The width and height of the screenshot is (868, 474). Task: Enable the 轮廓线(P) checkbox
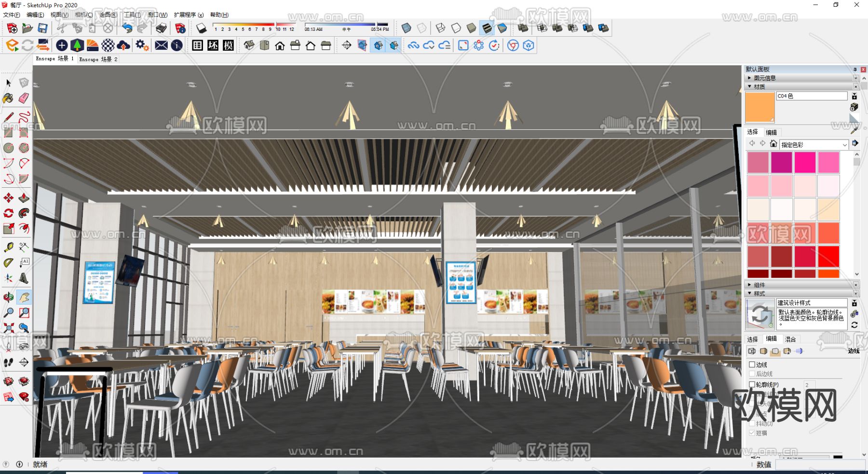(x=752, y=385)
